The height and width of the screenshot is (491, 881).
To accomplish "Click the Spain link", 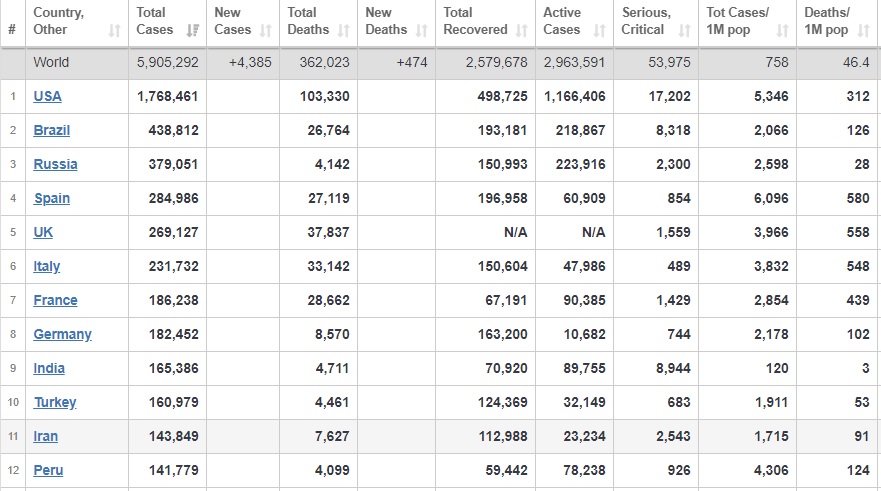I will 52,198.
